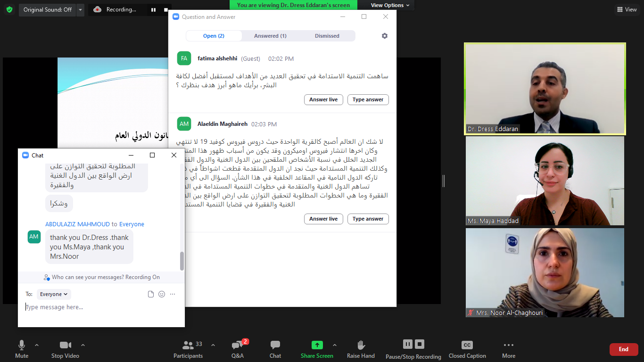
Task: Pause the recording from the top bar
Action: pyautogui.click(x=153, y=9)
